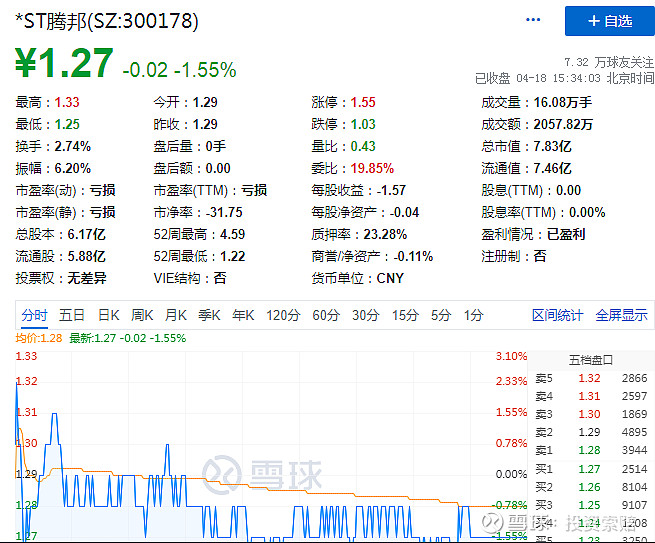Click 量比 value 0.43

(363, 147)
